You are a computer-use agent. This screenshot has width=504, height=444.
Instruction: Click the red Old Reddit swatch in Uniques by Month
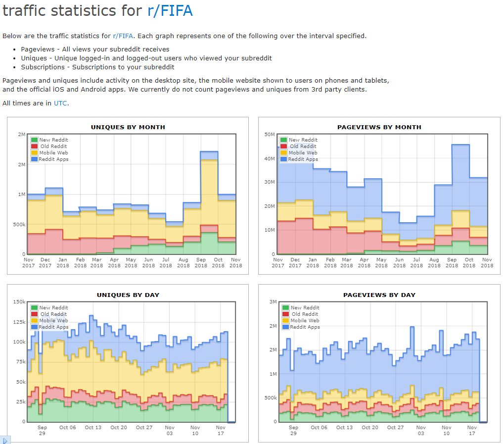point(35,147)
